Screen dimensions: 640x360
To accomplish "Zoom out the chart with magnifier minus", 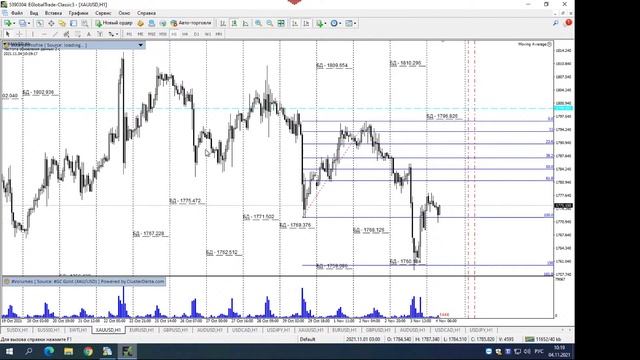I will pos(270,23).
